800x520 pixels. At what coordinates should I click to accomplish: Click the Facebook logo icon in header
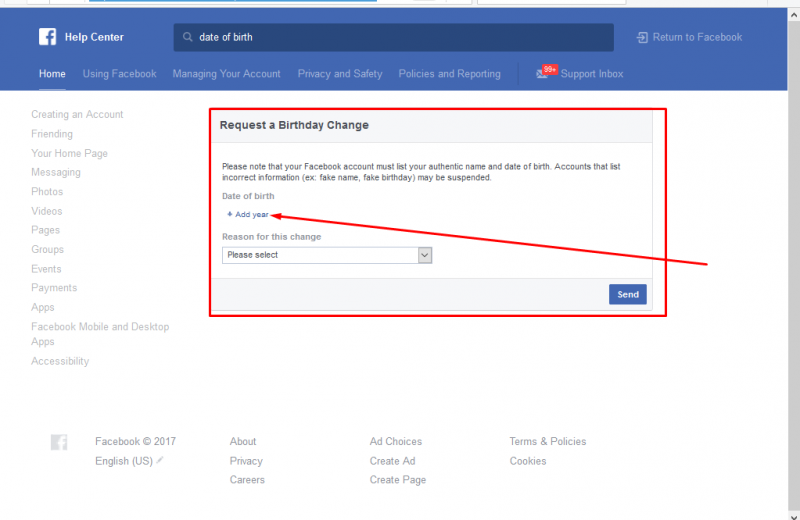click(x=47, y=37)
